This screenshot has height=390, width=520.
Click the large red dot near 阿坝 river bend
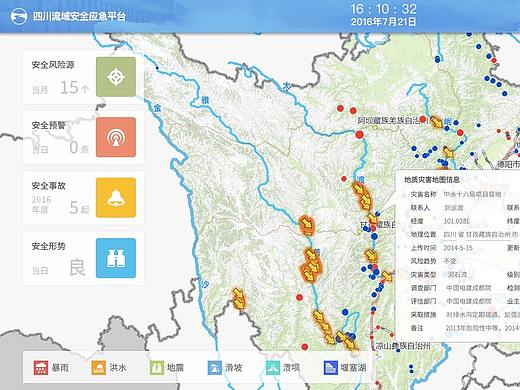359,135
